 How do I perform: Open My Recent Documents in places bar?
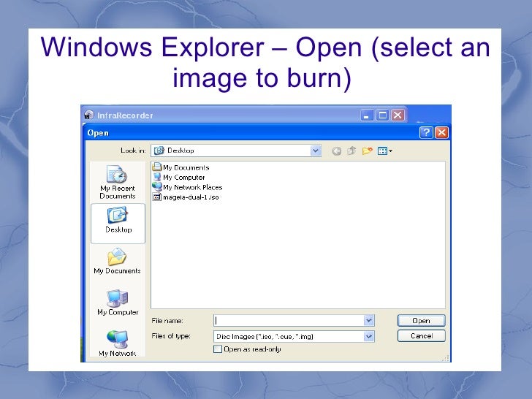(x=118, y=182)
